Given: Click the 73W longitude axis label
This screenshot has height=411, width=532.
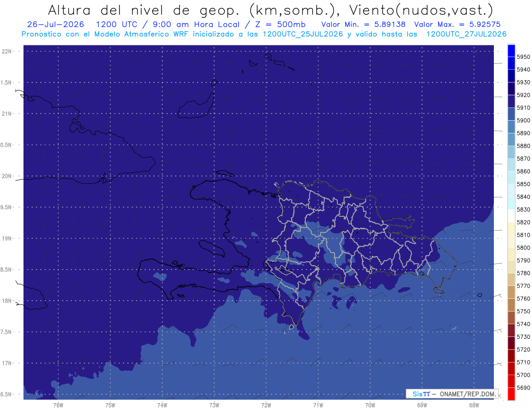Looking at the screenshot, I should click(214, 404).
